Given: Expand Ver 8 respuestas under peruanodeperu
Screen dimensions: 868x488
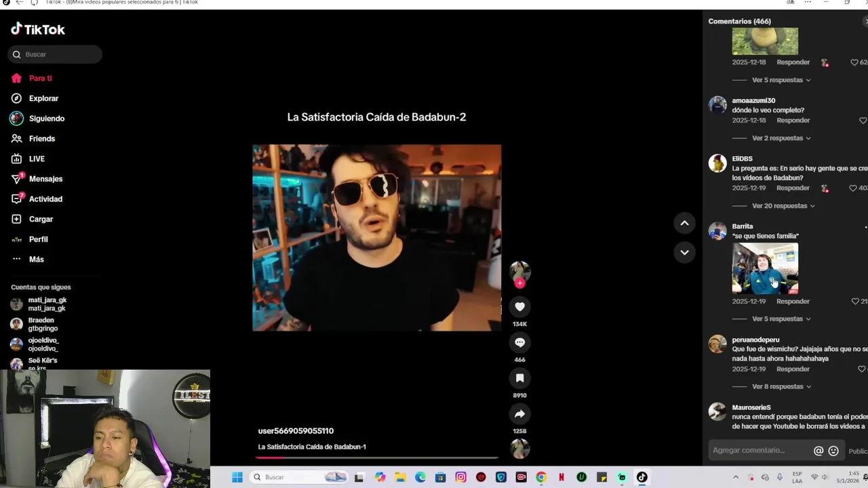Looking at the screenshot, I should (x=781, y=387).
